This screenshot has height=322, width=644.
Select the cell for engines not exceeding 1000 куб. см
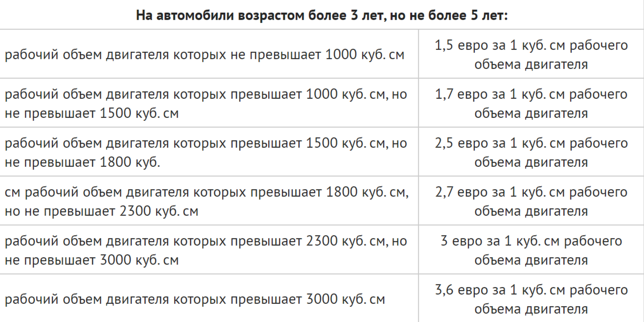click(209, 54)
